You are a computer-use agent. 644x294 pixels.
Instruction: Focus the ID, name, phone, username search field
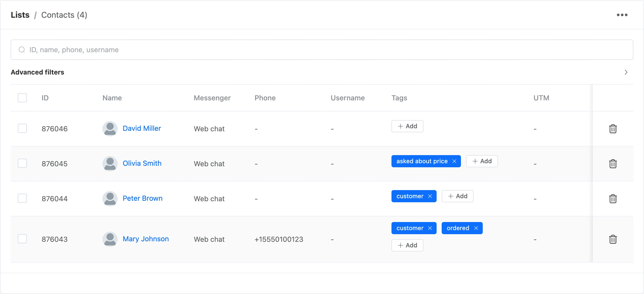[322, 50]
